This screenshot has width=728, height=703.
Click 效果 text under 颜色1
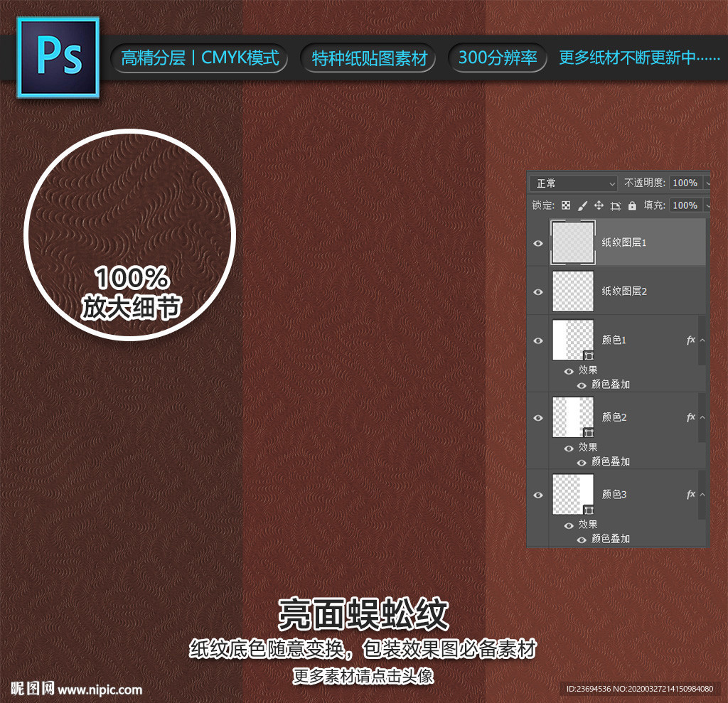tap(588, 370)
